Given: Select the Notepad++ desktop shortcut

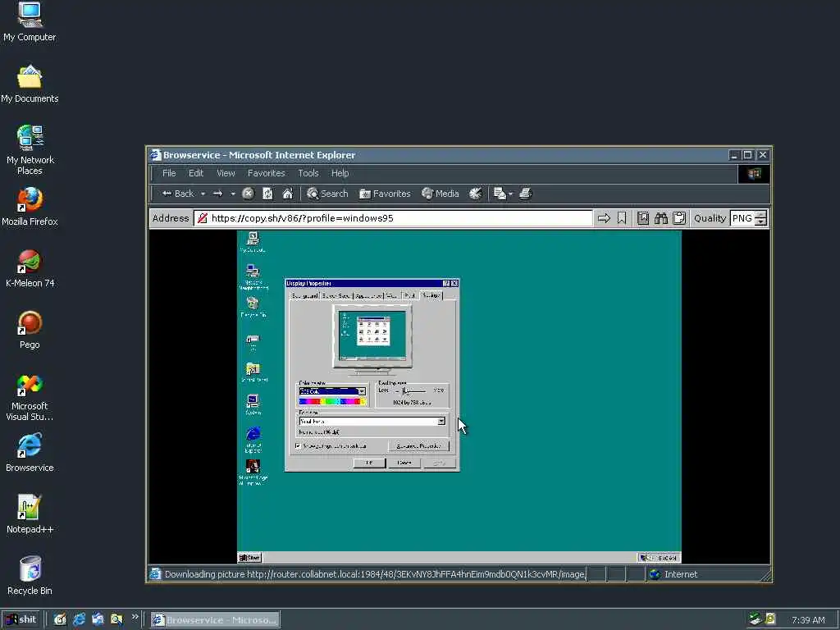Looking at the screenshot, I should point(30,514).
